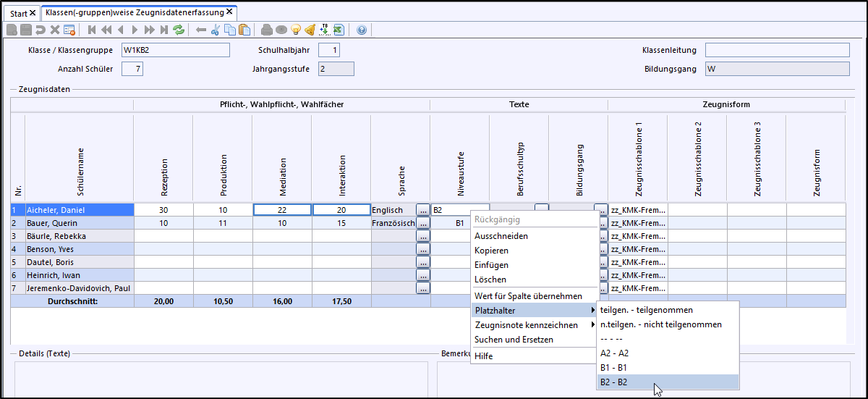868x399 pixels.
Task: Click the Excel export icon
Action: click(x=339, y=30)
